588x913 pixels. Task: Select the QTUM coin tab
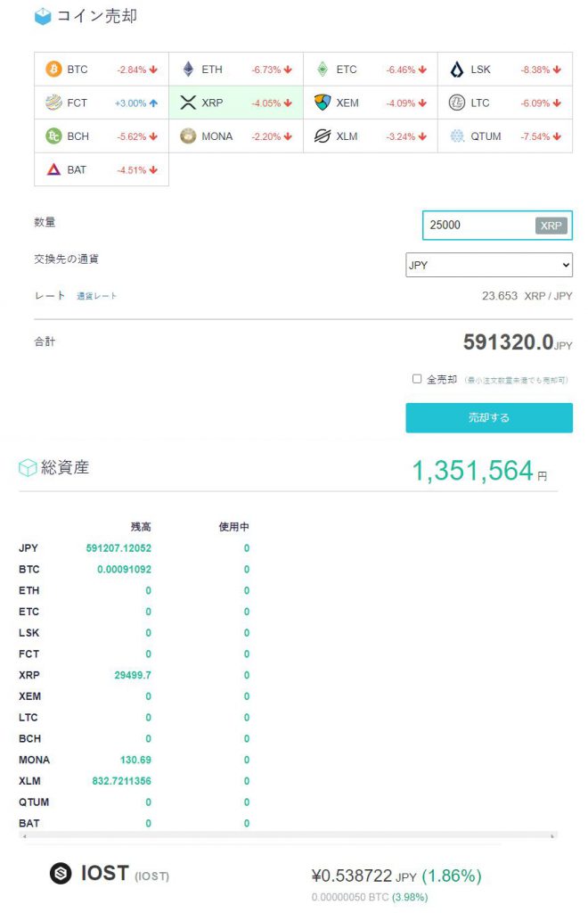(504, 136)
